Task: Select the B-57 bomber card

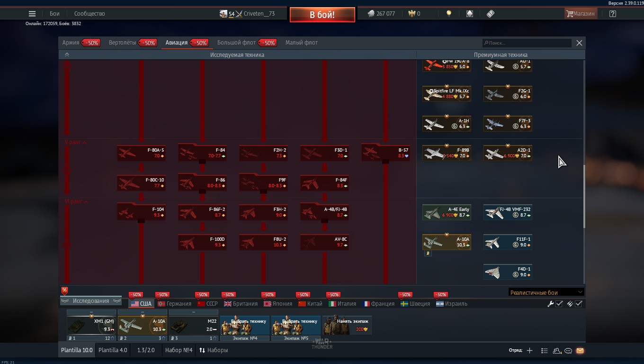Action: 385,153
